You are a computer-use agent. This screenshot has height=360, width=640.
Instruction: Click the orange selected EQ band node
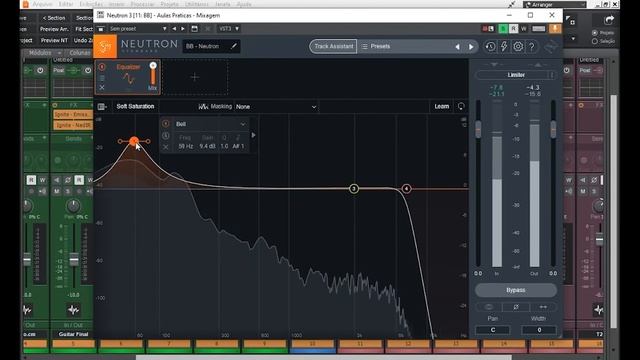134,141
